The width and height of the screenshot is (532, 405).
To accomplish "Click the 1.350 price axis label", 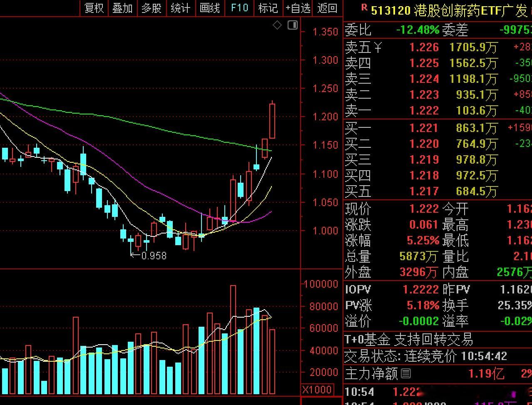I will coord(326,32).
